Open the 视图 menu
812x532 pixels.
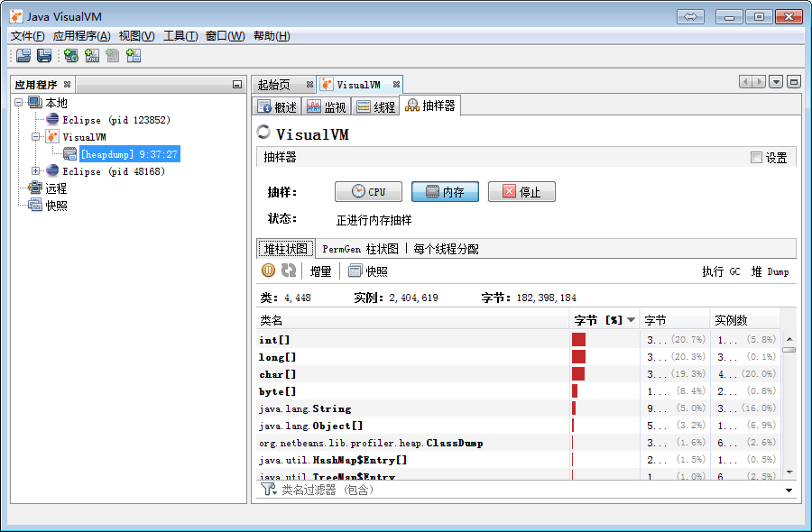[137, 36]
